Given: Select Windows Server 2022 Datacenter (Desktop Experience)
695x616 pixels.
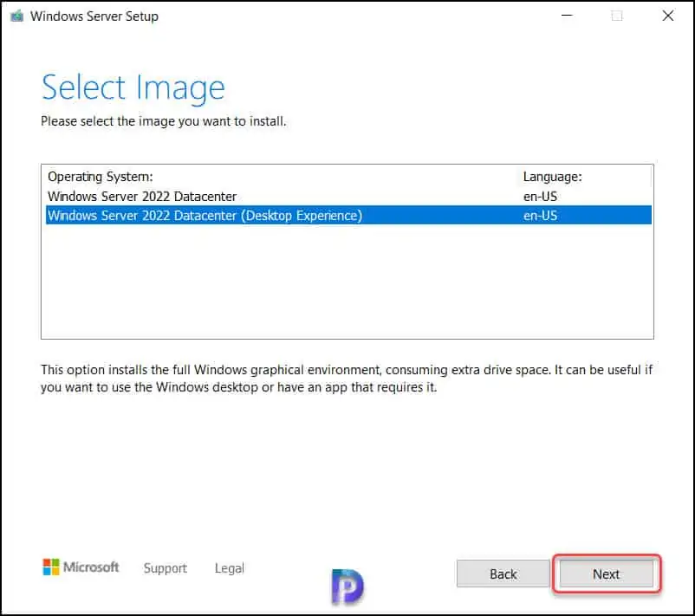Looking at the screenshot, I should [348, 216].
